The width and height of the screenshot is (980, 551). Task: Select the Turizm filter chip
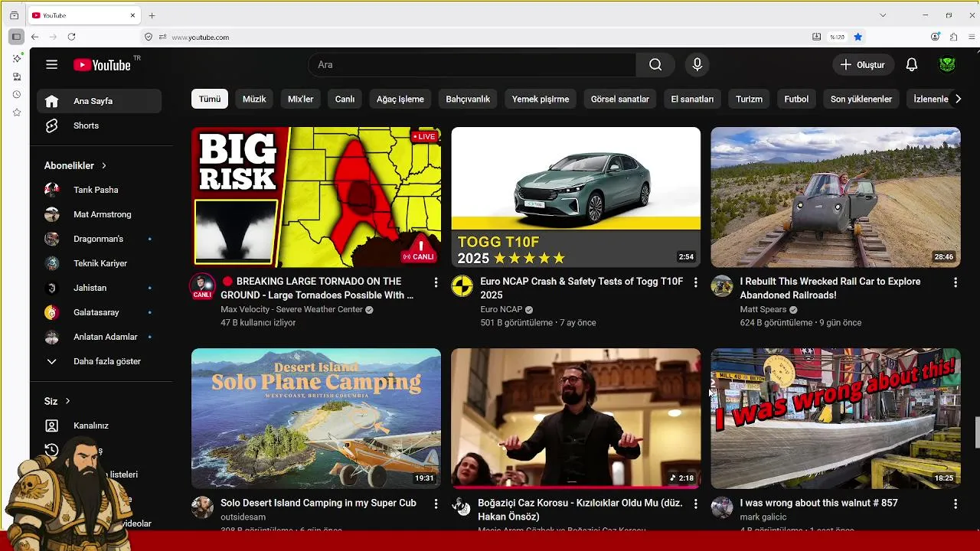click(x=749, y=99)
